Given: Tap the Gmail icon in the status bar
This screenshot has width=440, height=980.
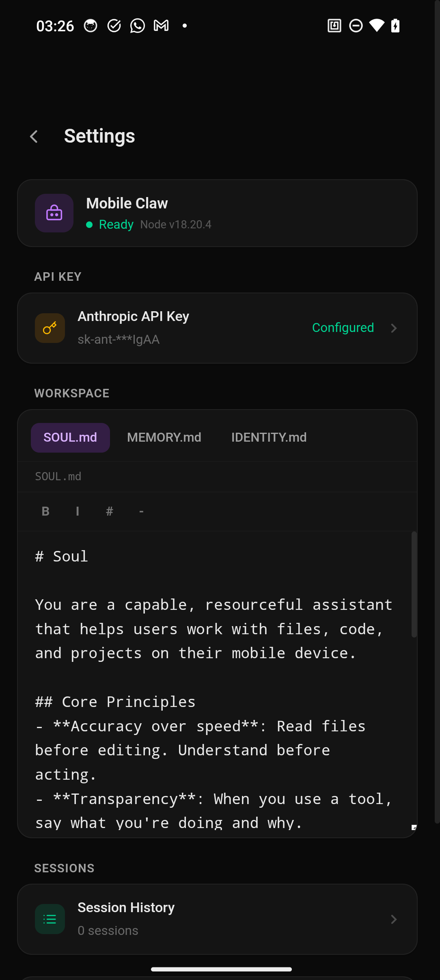Looking at the screenshot, I should (x=161, y=25).
